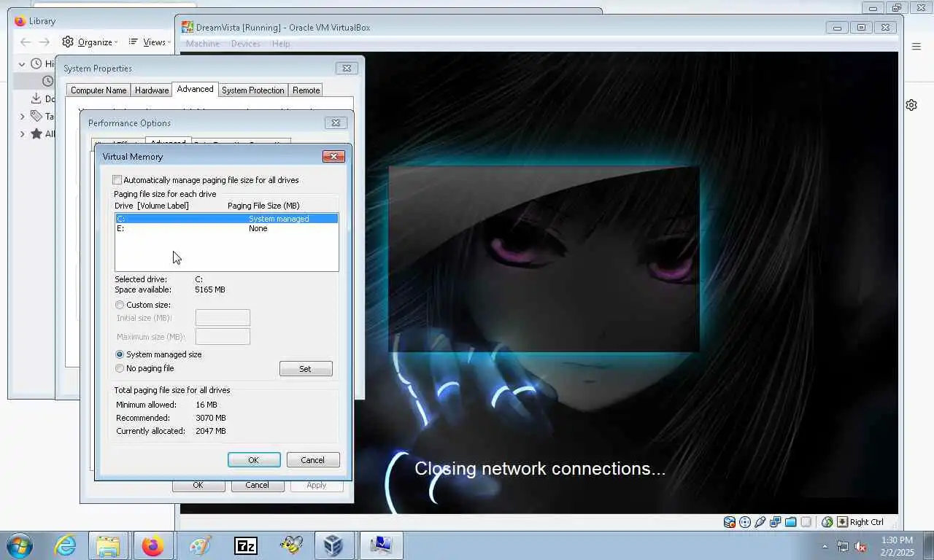Switch to the Remote tab
Screen dimensions: 934x560
[x=306, y=90]
